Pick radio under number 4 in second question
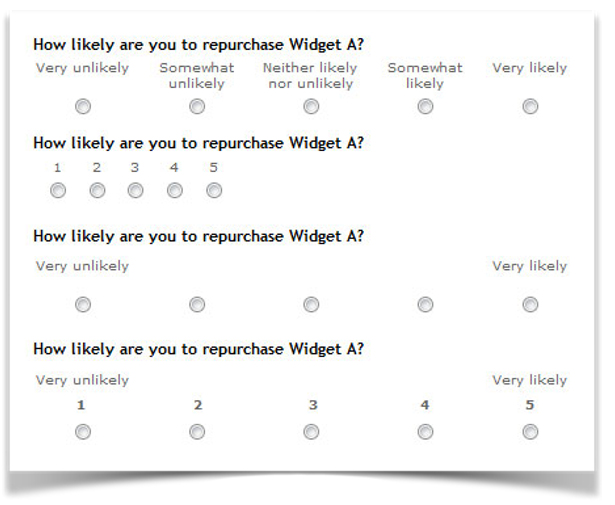The width and height of the screenshot is (615, 505). (x=175, y=191)
